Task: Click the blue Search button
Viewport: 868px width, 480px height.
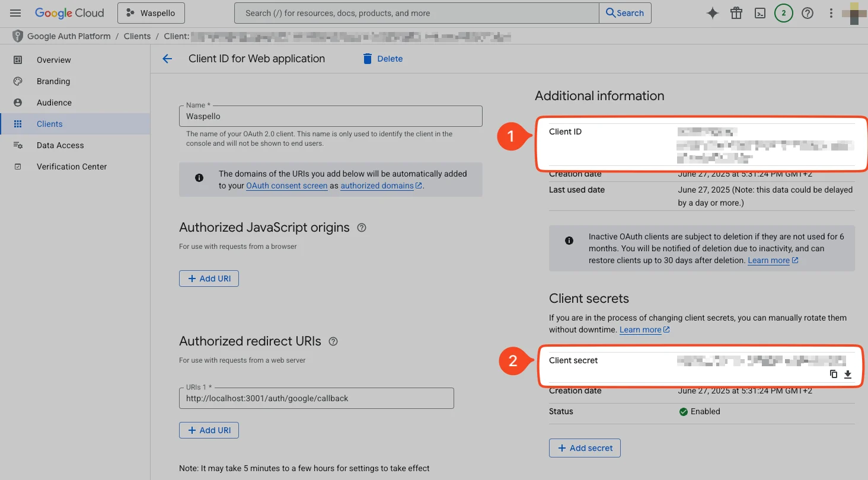Action: [625, 13]
